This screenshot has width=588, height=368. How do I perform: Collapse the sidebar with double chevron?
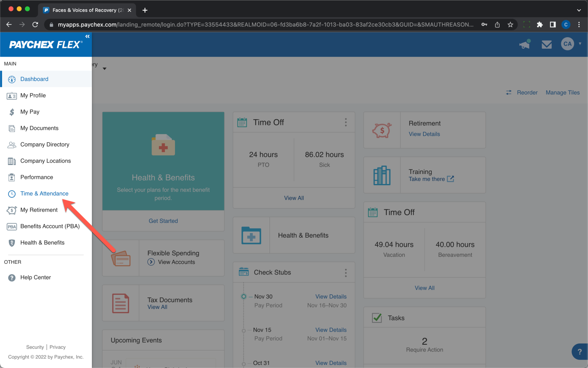pos(87,36)
